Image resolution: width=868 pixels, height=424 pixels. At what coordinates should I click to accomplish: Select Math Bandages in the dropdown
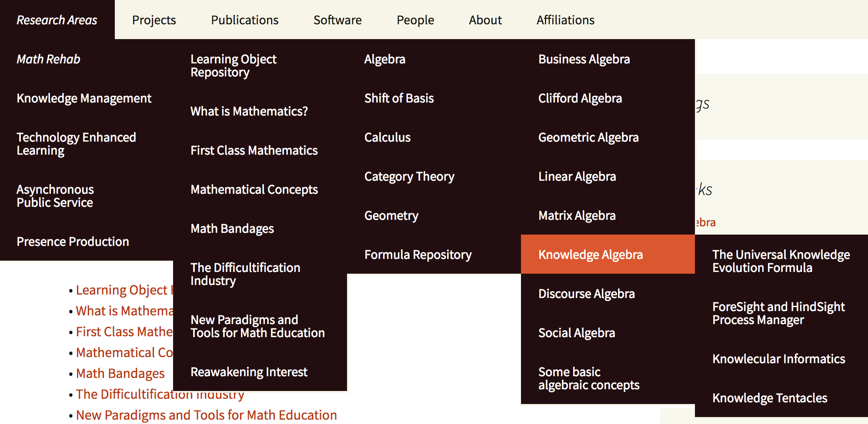[232, 229]
